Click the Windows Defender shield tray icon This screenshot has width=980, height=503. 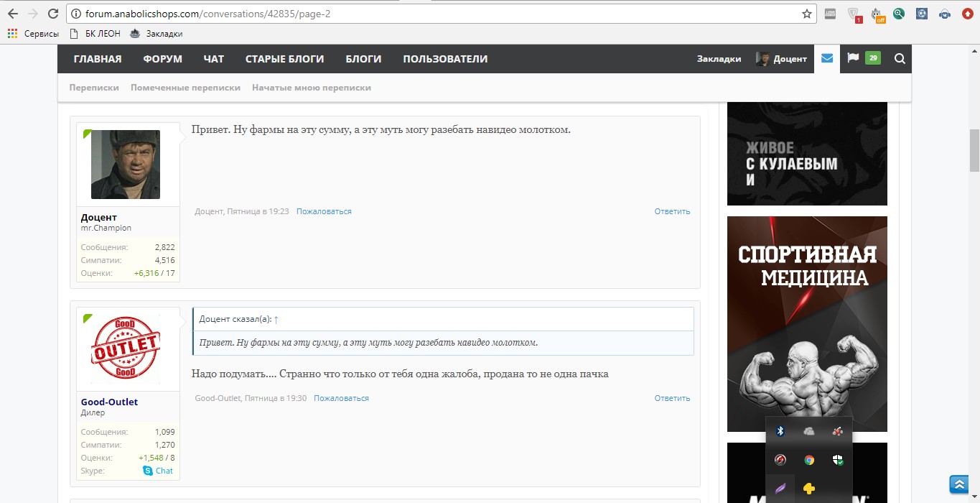click(837, 460)
